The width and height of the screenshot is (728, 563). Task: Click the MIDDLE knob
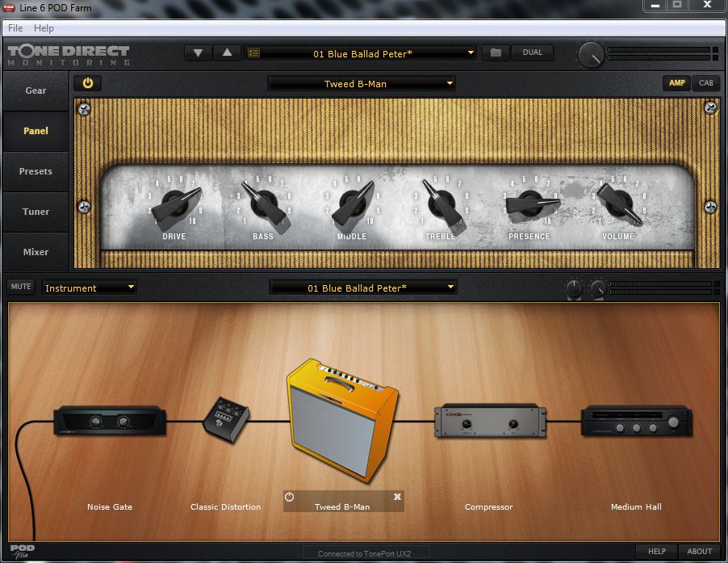tap(353, 204)
